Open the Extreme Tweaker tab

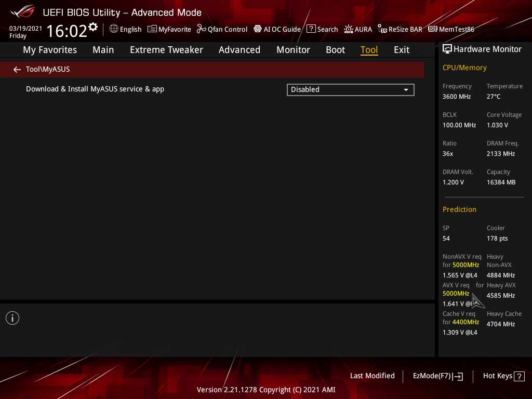point(166,50)
